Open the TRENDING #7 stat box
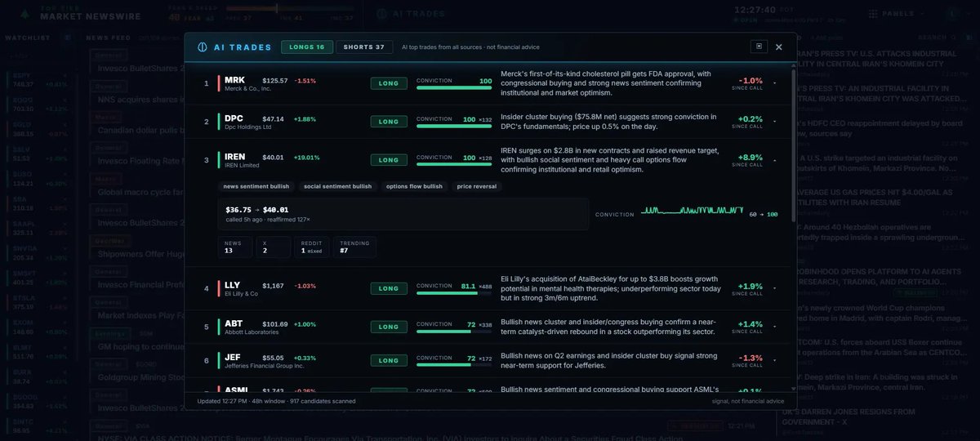The width and height of the screenshot is (980, 441). tap(355, 247)
